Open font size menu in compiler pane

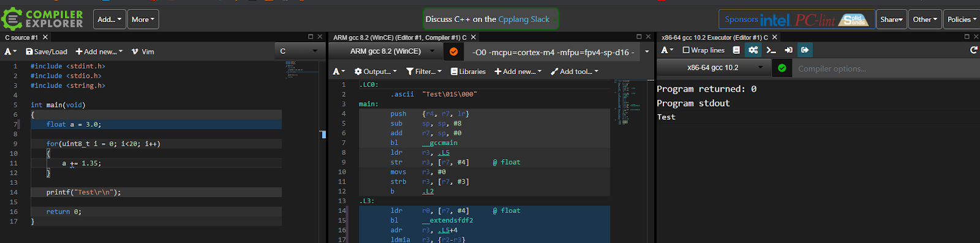coord(339,72)
